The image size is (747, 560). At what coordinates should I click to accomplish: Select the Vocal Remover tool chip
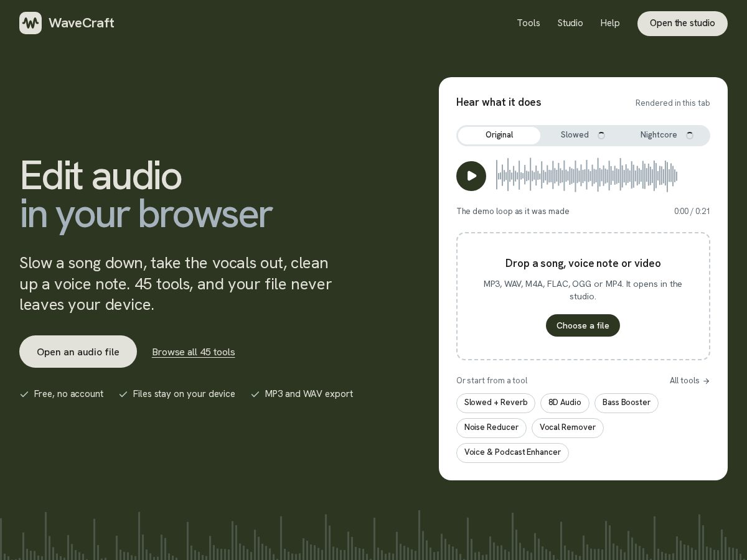coord(568,427)
